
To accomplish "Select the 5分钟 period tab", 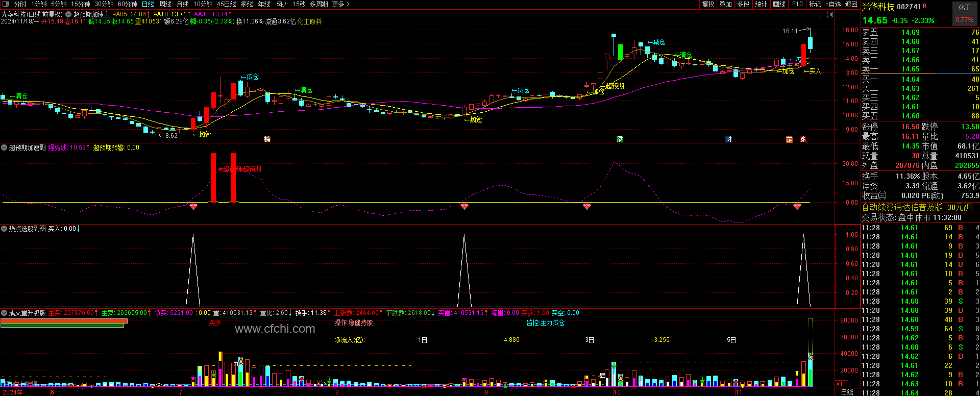I will (59, 4).
